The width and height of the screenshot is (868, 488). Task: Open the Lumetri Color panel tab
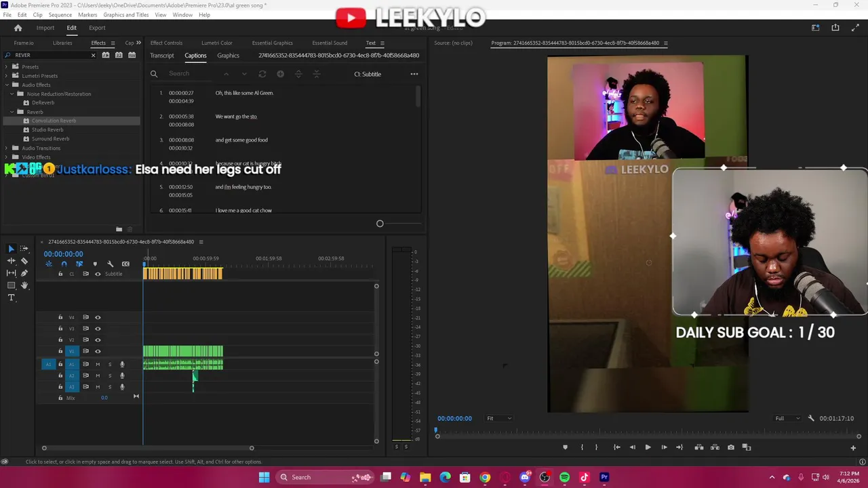coord(217,43)
